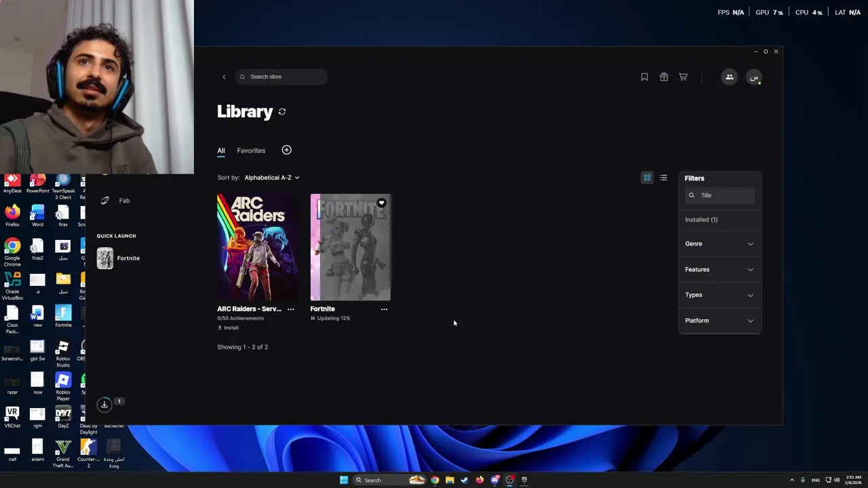
Task: Open Google Chrome from the taskbar
Action: 435,480
